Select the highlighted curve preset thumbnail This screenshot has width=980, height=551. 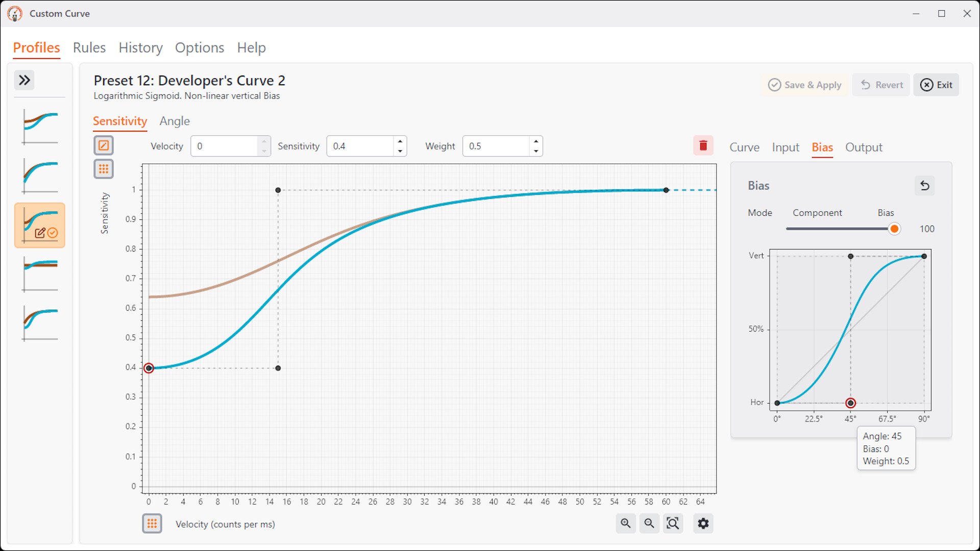point(39,225)
